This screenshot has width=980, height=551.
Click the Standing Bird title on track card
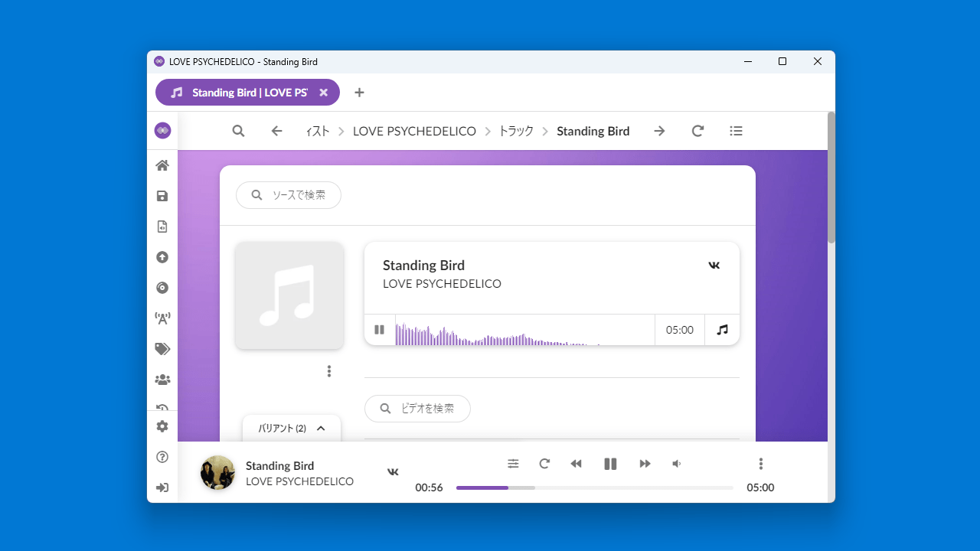pyautogui.click(x=423, y=266)
